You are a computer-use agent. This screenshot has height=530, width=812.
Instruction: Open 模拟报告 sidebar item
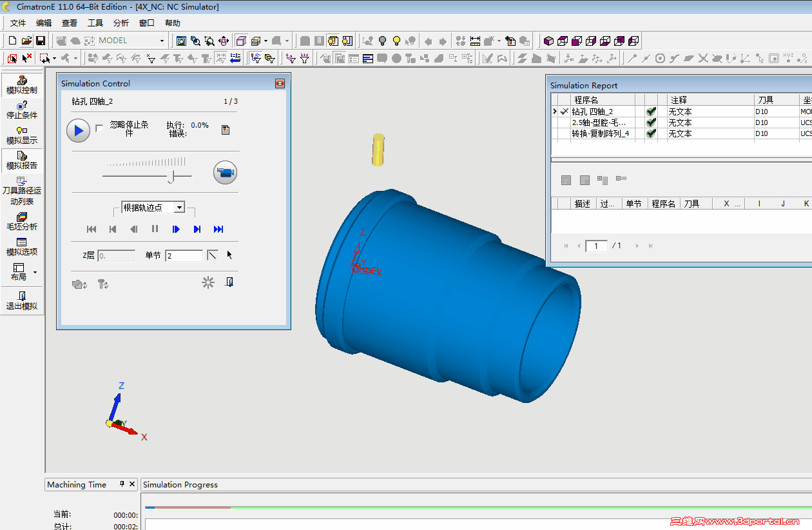click(22, 160)
